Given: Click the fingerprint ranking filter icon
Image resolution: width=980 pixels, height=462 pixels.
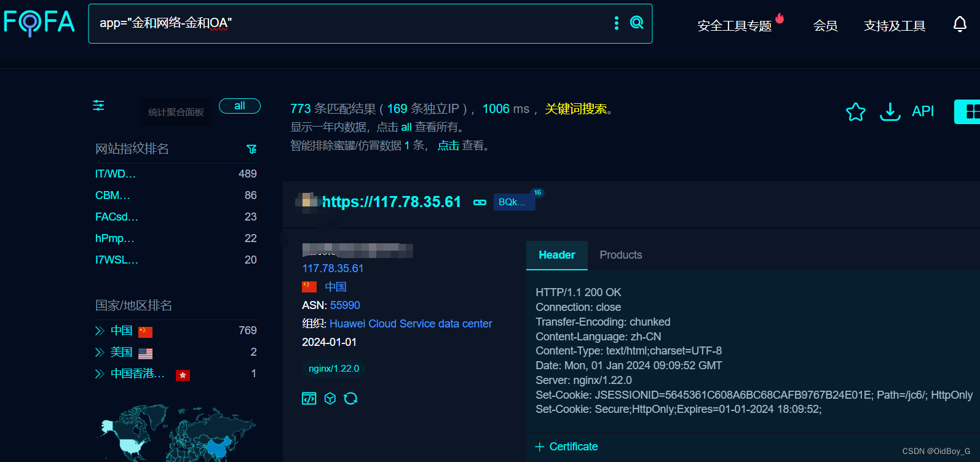Looking at the screenshot, I should pyautogui.click(x=251, y=149).
